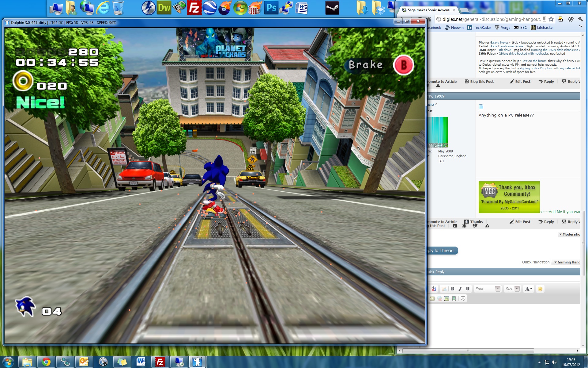The width and height of the screenshot is (588, 368).
Task: Click the Reply to Thread button
Action: [x=443, y=251]
